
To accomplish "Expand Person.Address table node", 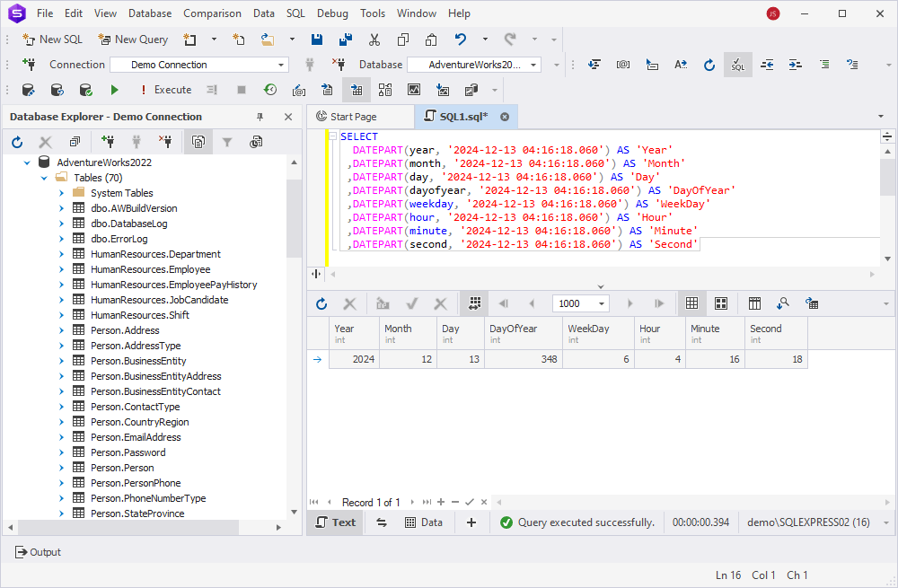I will pyautogui.click(x=61, y=330).
